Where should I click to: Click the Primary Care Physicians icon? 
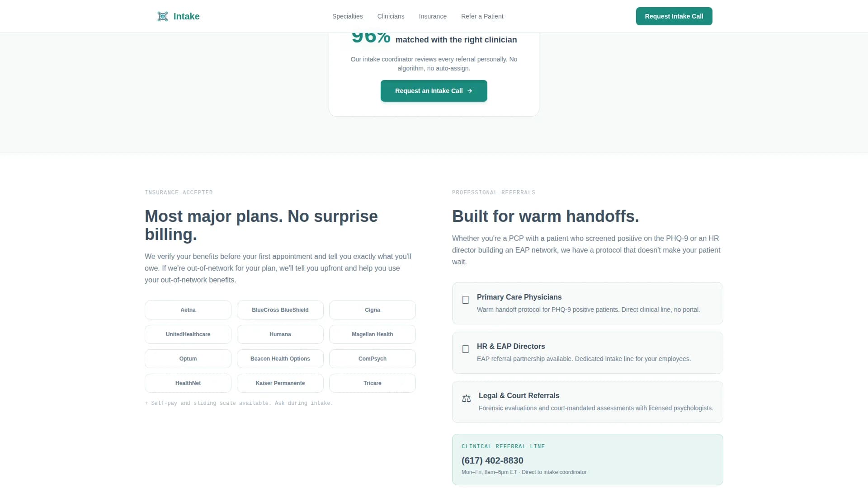coord(466,300)
